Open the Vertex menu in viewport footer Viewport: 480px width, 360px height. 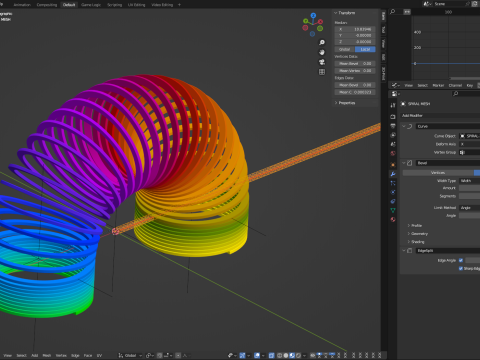[x=61, y=355]
